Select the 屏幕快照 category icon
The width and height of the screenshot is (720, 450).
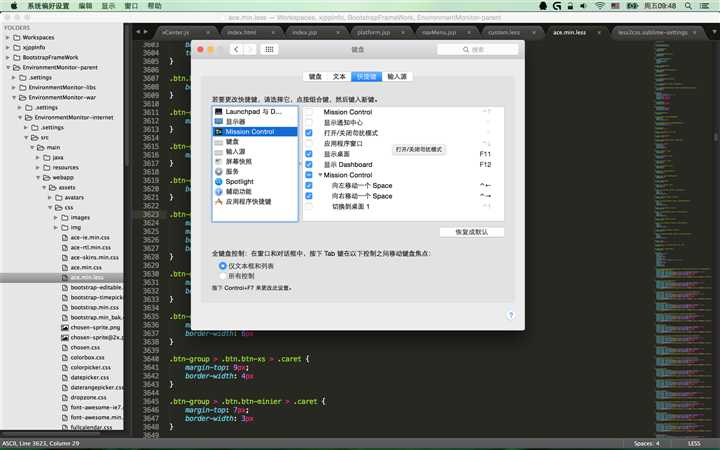coord(219,162)
